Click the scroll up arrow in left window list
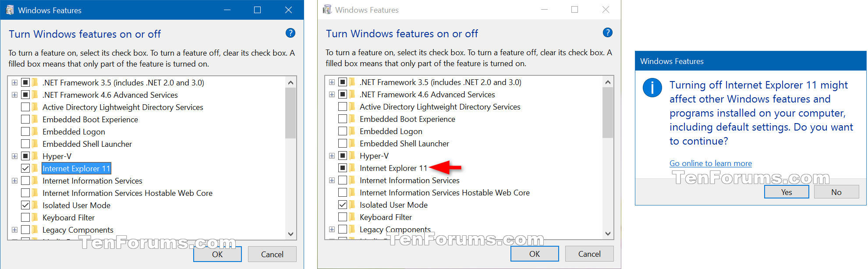 tap(291, 82)
